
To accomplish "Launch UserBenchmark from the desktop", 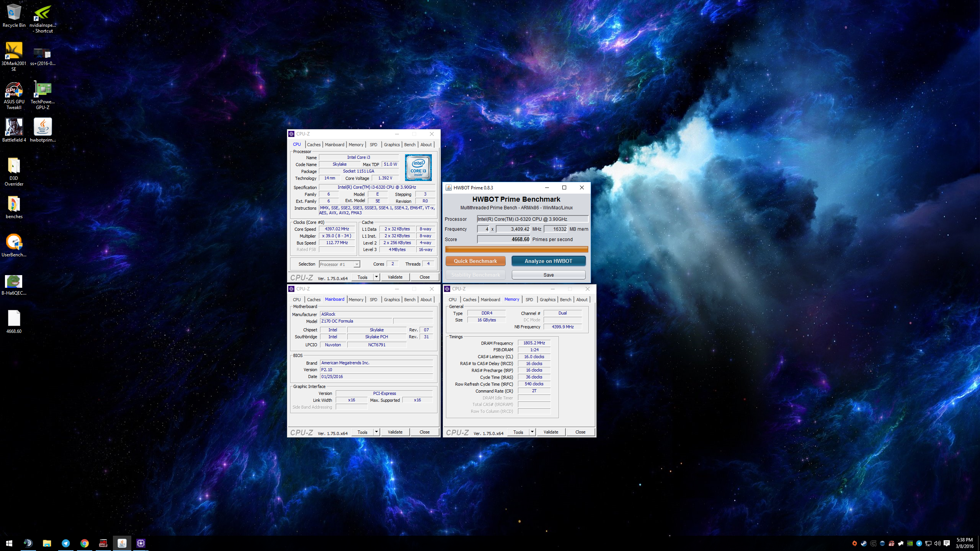I will pos(14,245).
